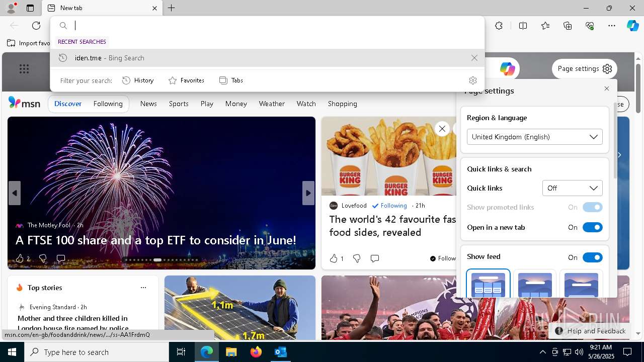
Task: Switch to the Discover tab
Action: point(68,104)
